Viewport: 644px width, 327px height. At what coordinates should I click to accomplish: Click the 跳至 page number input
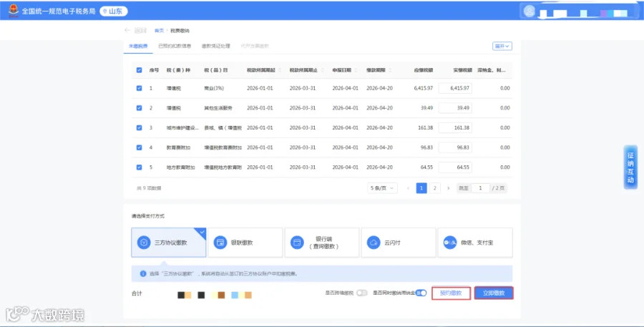(x=480, y=188)
